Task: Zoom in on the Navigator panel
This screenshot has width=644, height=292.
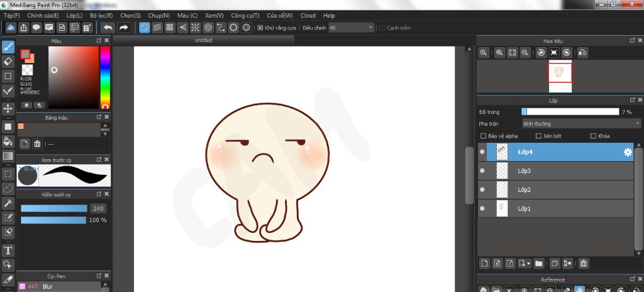Action: (499, 53)
